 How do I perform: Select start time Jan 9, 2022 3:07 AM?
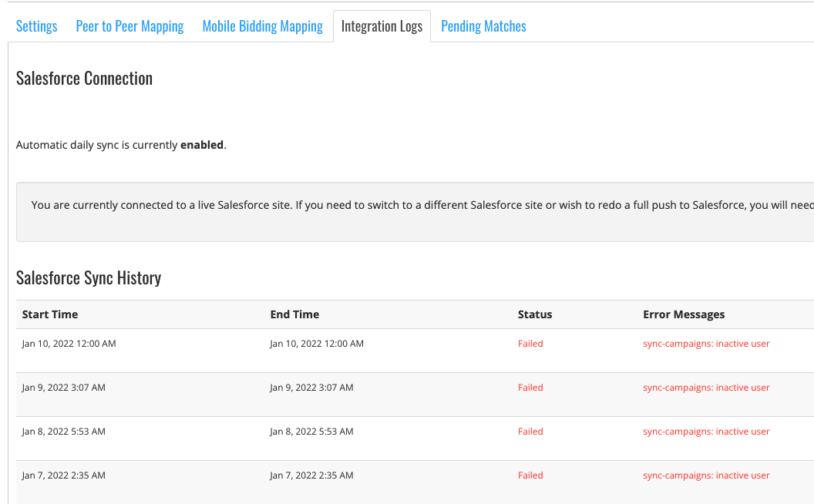point(63,388)
